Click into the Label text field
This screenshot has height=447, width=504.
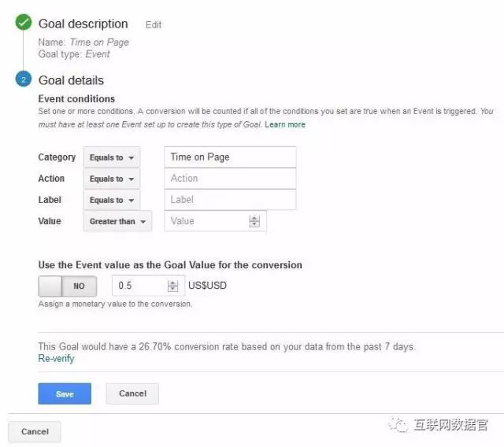click(x=230, y=200)
